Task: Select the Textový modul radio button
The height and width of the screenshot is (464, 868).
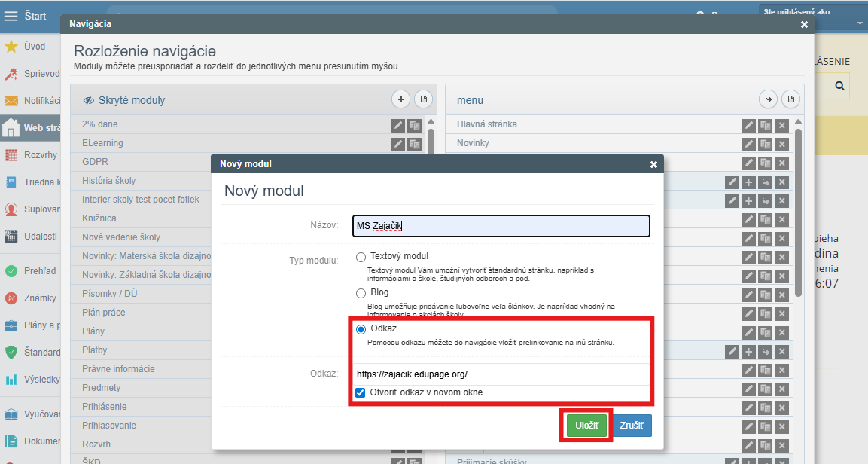Action: 361,257
